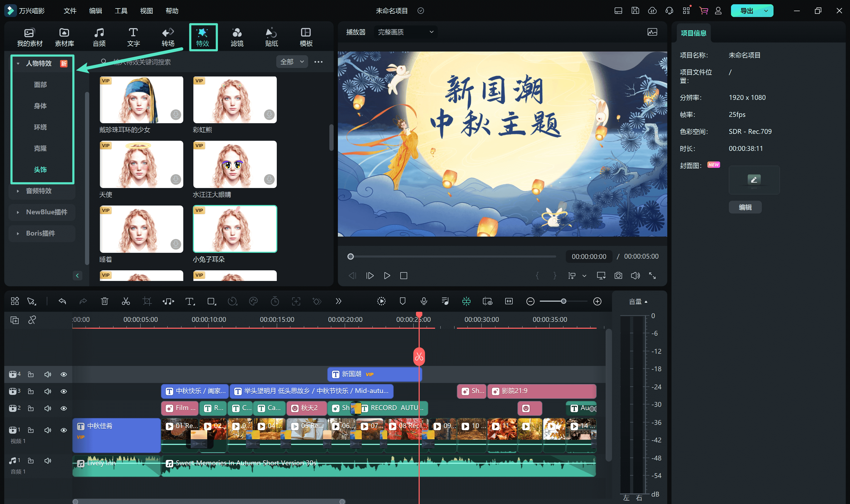Click the delete (trash) icon in timeline toolbar
Image resolution: width=850 pixels, height=504 pixels.
104,301
